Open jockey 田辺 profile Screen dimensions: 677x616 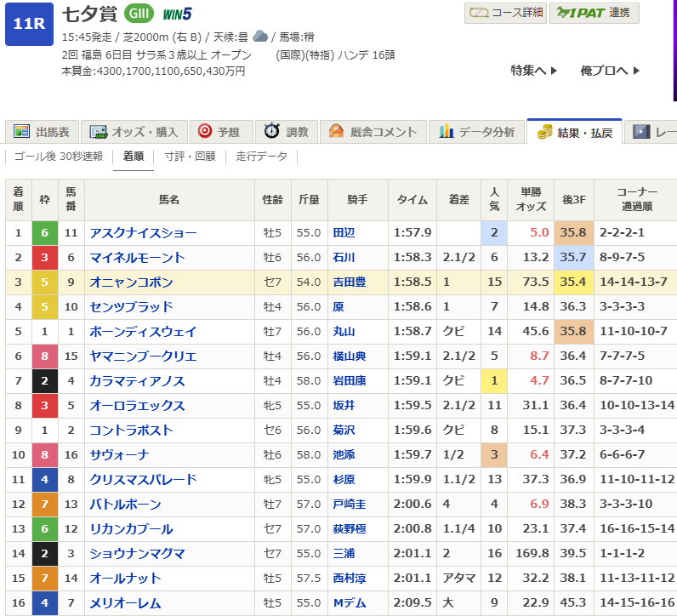pyautogui.click(x=344, y=233)
